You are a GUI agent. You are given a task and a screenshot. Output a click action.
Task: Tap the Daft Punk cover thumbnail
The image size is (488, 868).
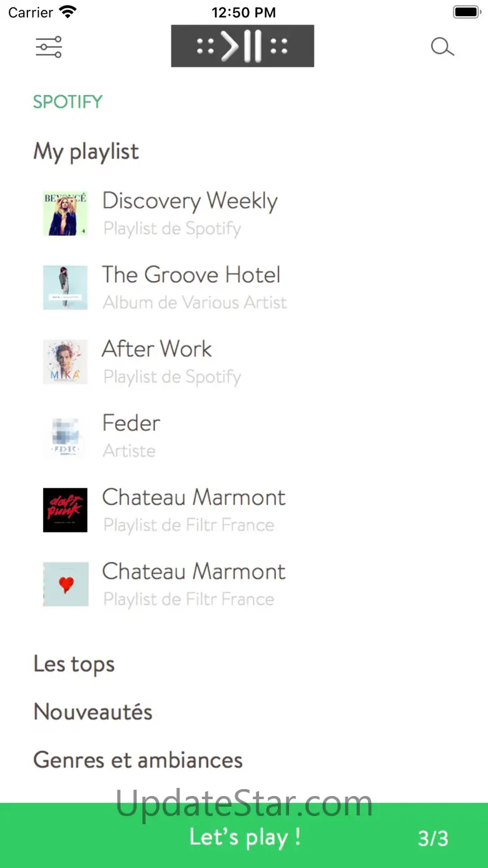65,510
